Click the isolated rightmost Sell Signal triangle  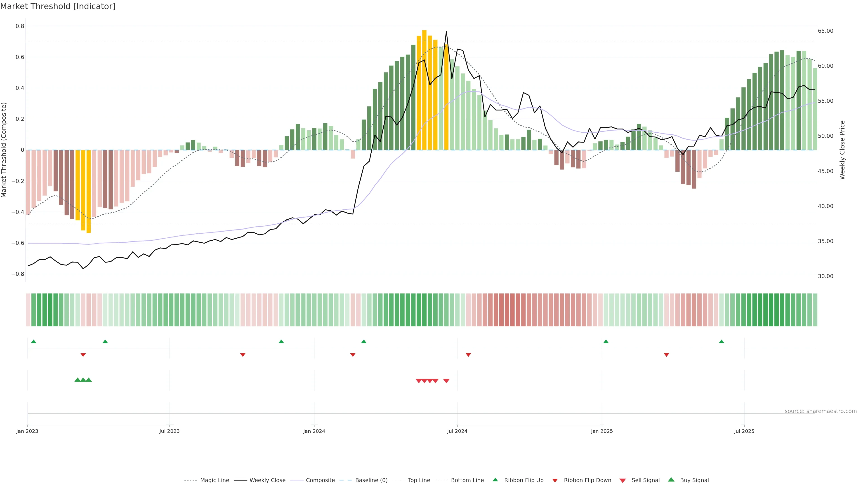446,381
